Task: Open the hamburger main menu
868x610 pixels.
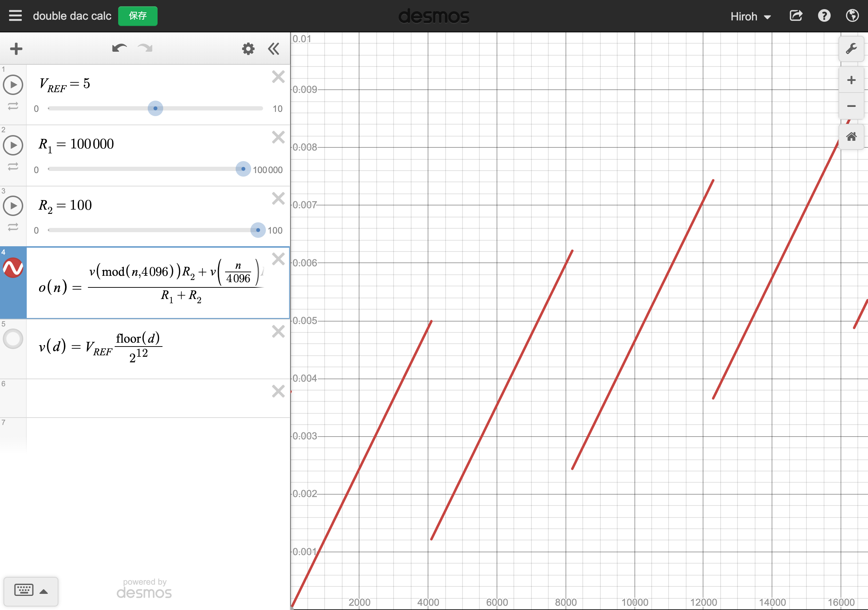Action: [15, 16]
